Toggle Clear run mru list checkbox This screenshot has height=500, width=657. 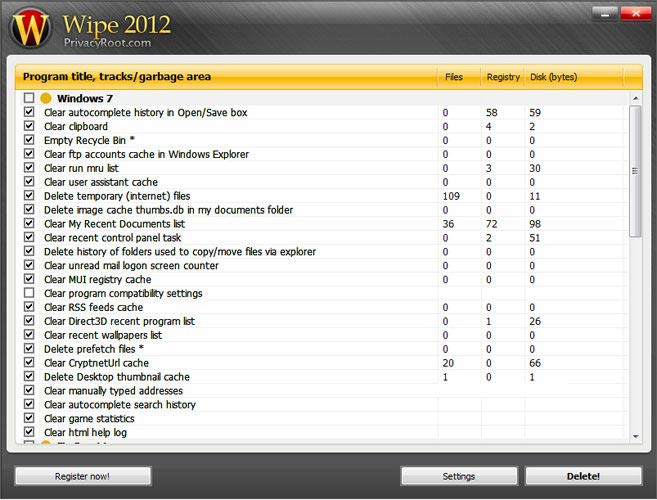[x=29, y=167]
